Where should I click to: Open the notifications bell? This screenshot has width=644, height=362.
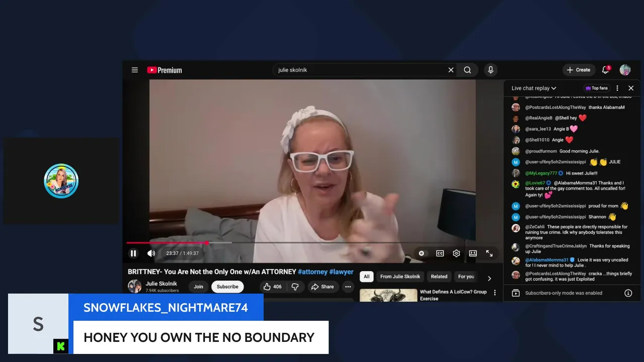[x=606, y=70]
